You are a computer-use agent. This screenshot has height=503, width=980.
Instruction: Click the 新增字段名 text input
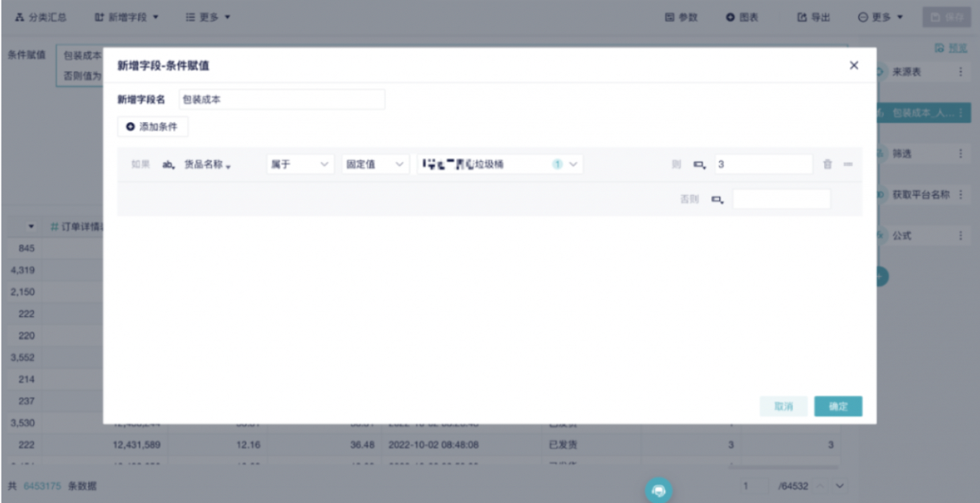point(281,99)
